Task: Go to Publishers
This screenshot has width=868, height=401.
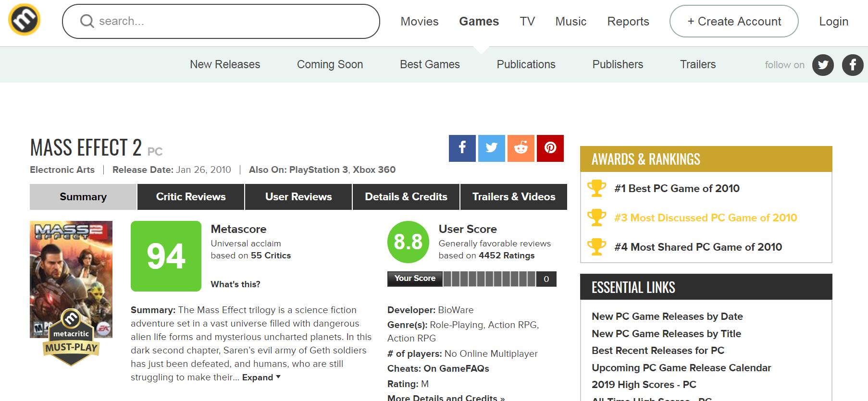Action: coord(618,64)
